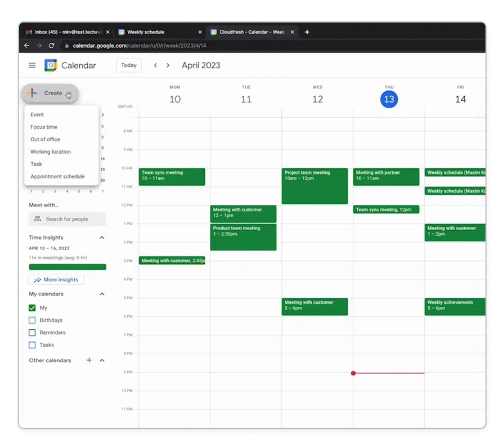Open Product team meeting 1–2:30pm
Screen dimensions: 503x448
[x=243, y=237]
